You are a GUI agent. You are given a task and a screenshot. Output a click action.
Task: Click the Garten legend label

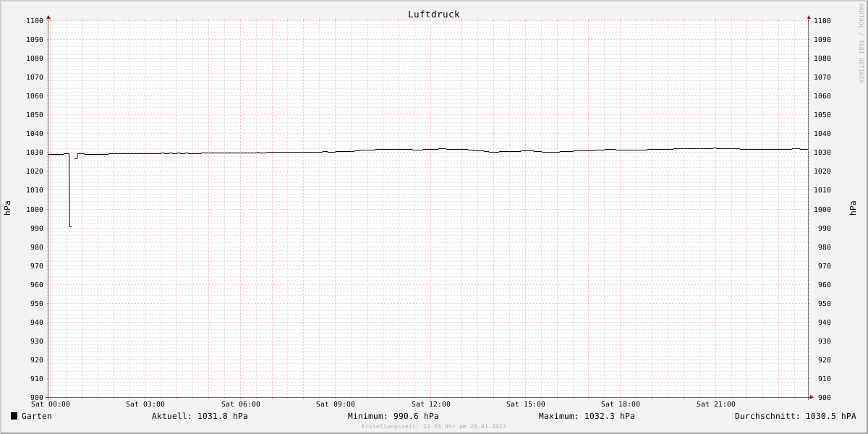[37, 416]
